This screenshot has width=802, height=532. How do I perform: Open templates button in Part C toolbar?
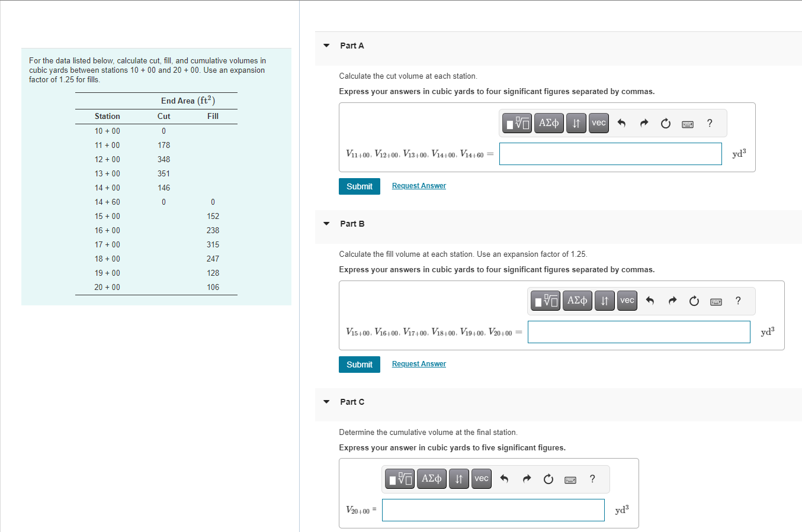(400, 479)
